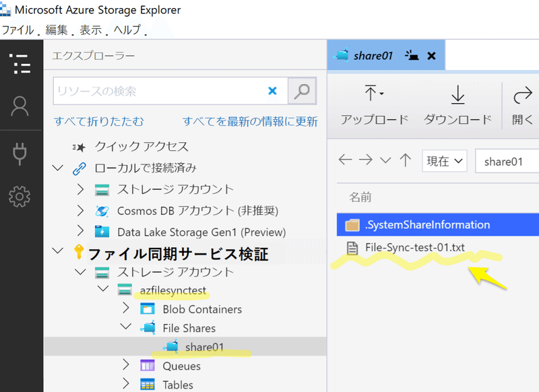Image resolution: width=539 pixels, height=392 pixels.
Task: Clear the resource search field
Action: [x=272, y=91]
